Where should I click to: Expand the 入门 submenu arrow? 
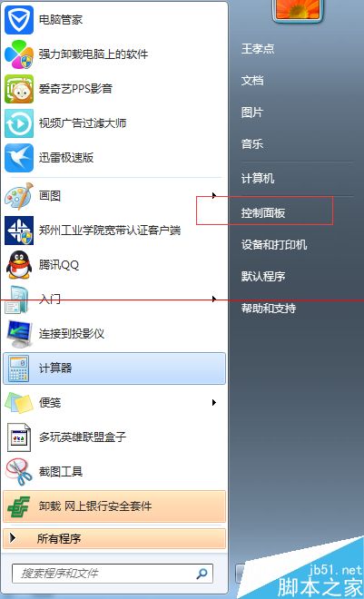pyautogui.click(x=214, y=299)
